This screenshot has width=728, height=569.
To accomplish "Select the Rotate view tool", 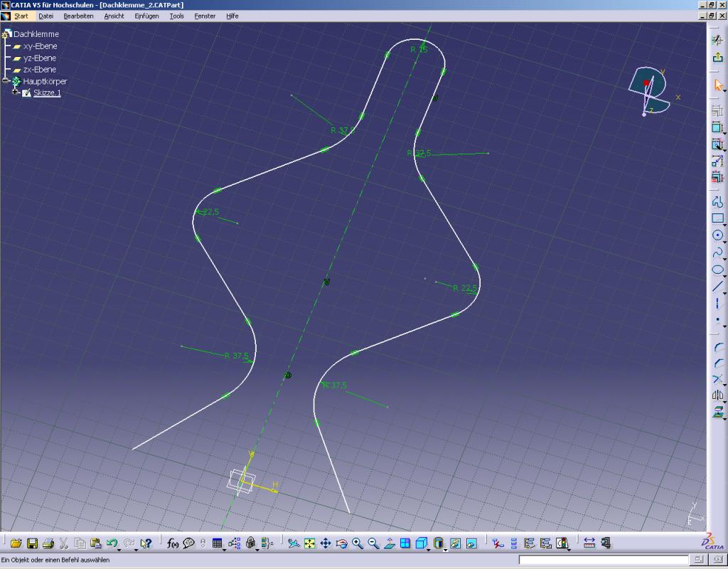I will [x=341, y=543].
